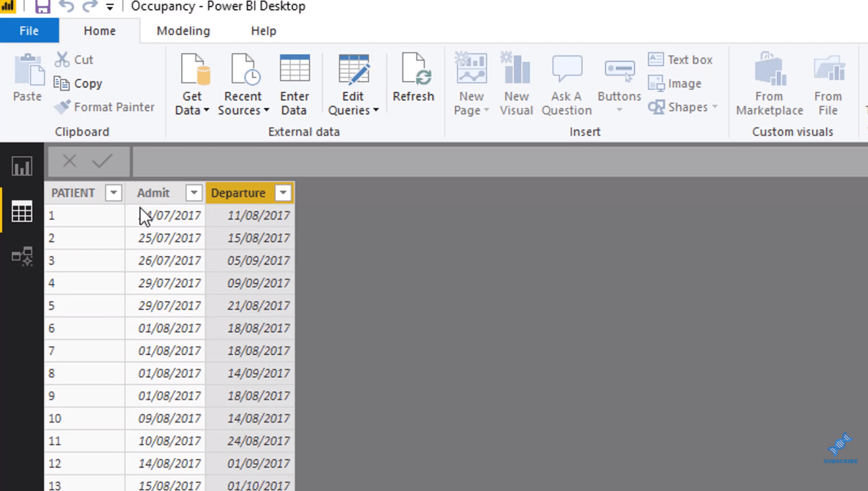Click Departure cell 01/09/2017
The width and height of the screenshot is (868, 491).
pos(250,464)
